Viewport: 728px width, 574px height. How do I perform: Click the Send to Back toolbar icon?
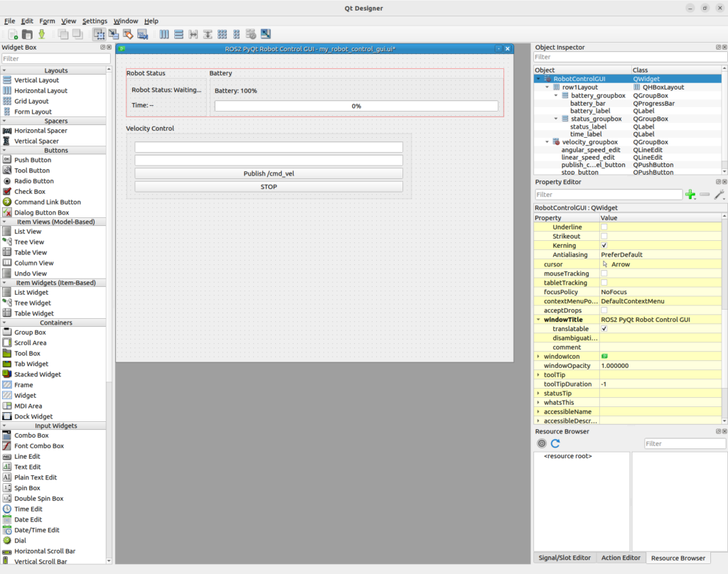63,34
